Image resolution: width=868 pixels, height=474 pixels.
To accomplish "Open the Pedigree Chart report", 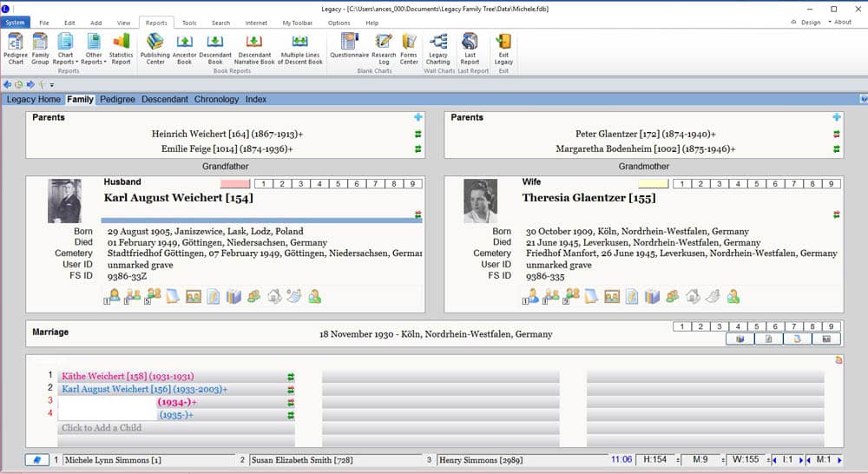I will click(16, 49).
